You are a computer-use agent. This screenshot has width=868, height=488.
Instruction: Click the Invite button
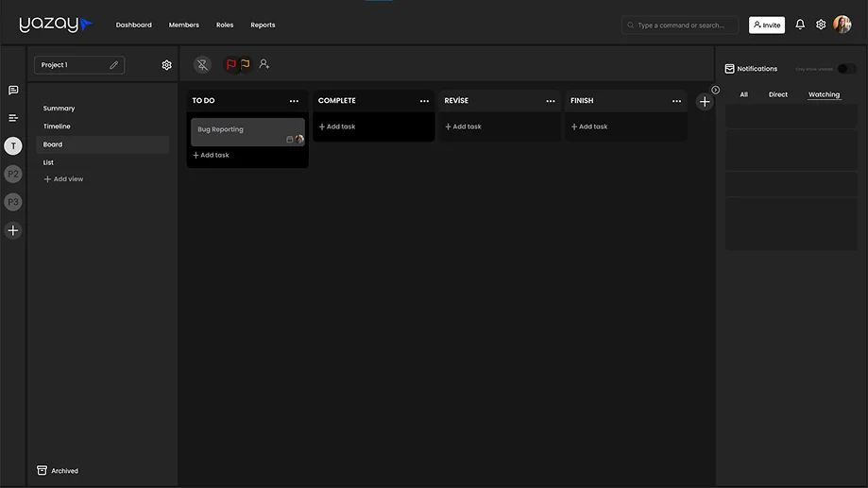[766, 25]
